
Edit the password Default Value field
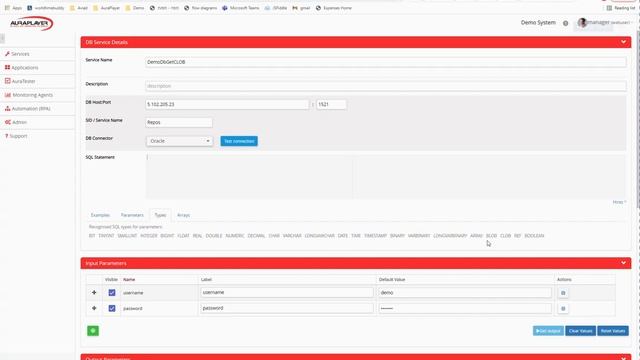[465, 308]
